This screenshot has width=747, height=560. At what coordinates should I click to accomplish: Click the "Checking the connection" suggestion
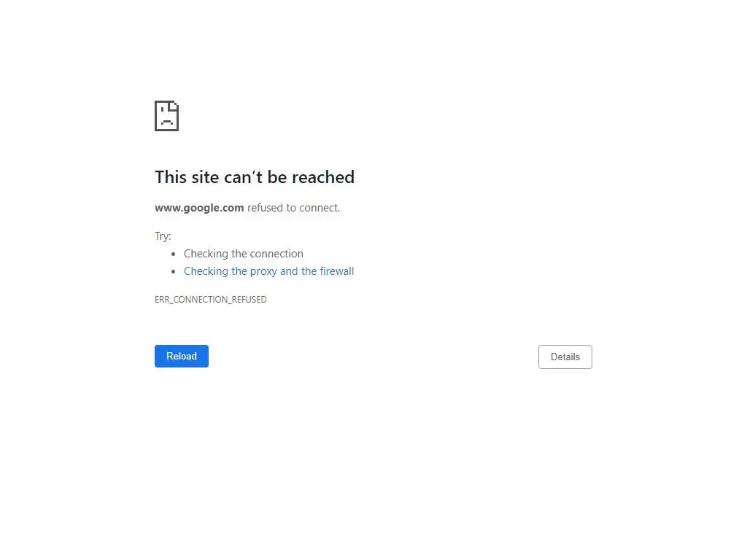click(244, 253)
